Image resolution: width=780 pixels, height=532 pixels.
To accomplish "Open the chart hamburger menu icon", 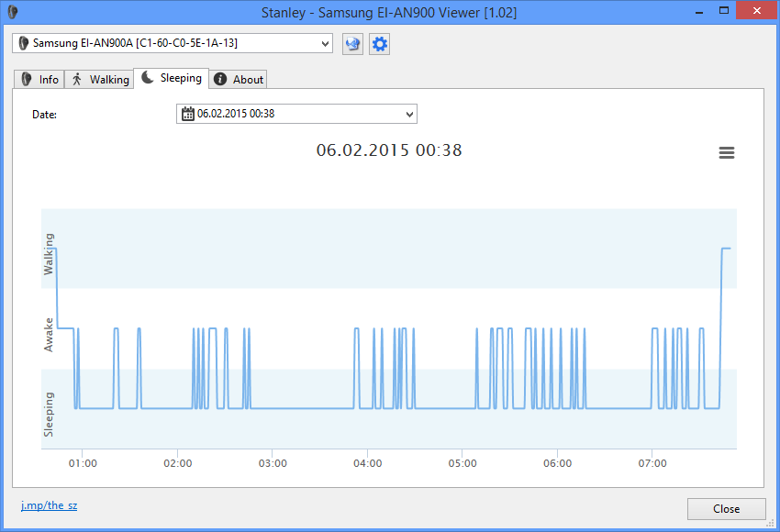I will pos(727,152).
